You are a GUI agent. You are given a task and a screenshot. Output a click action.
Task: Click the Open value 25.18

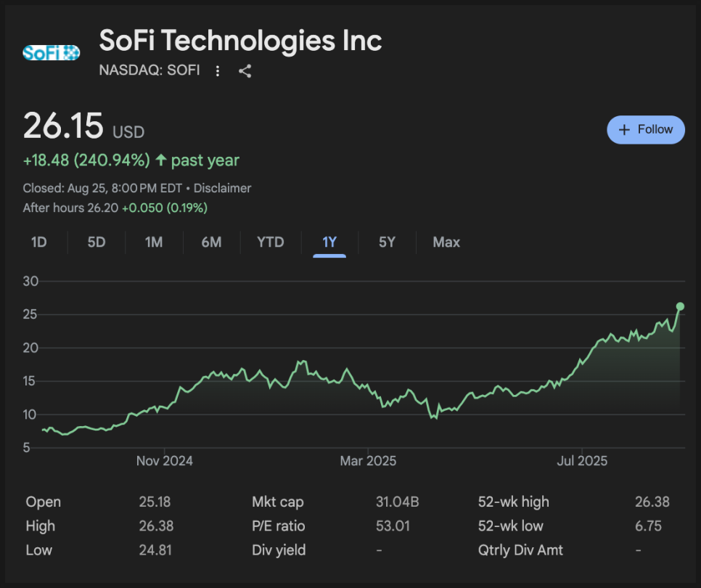(155, 502)
